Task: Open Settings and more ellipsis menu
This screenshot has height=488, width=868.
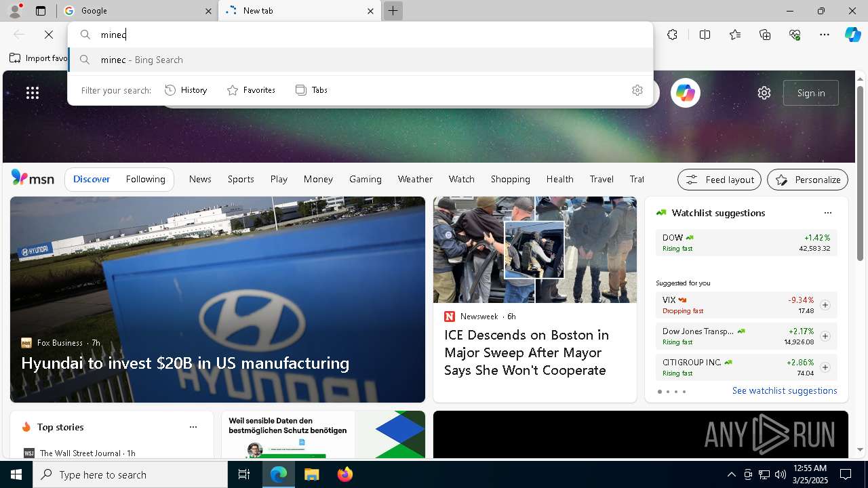Action: 825,35
